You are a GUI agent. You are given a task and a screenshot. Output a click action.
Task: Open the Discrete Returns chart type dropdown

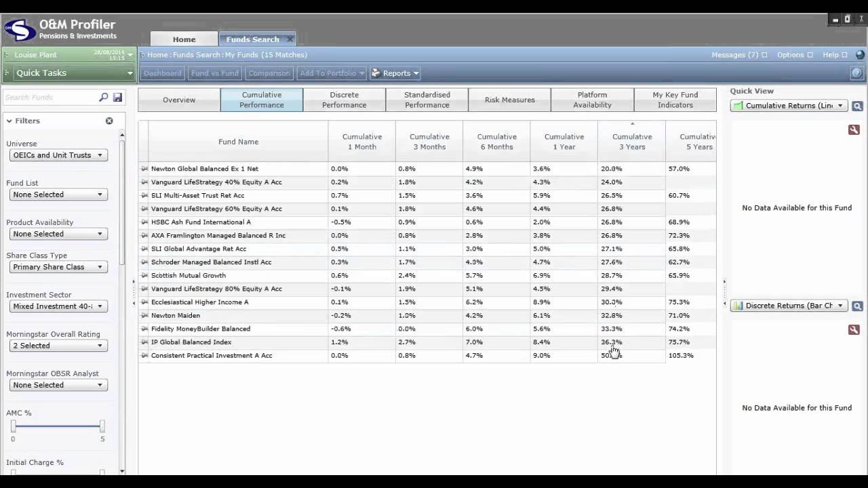tap(789, 306)
